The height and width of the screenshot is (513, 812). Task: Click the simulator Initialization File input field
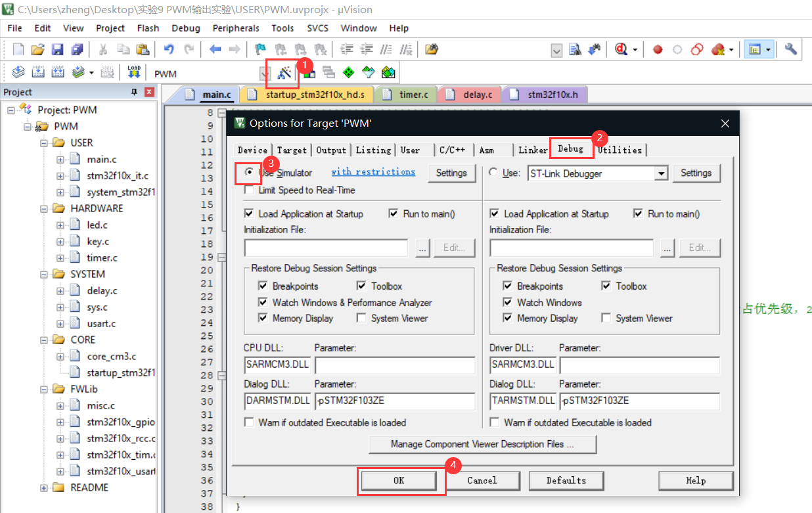tap(326, 248)
